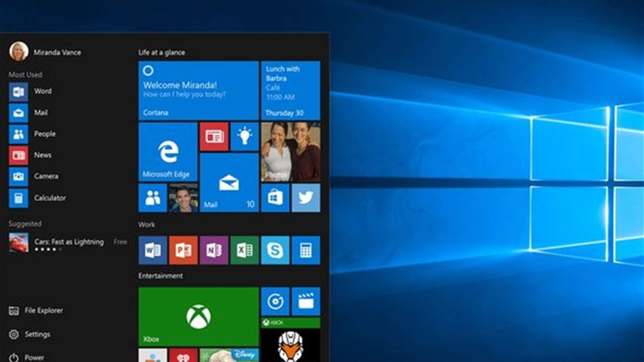644x362 pixels.
Task: Open the Photos tile with two women
Action: (x=290, y=152)
